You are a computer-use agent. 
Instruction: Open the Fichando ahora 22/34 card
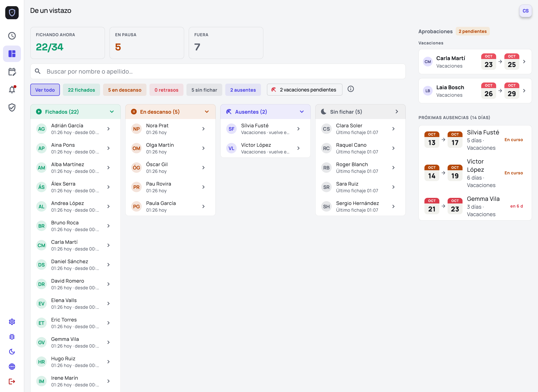tap(68, 43)
